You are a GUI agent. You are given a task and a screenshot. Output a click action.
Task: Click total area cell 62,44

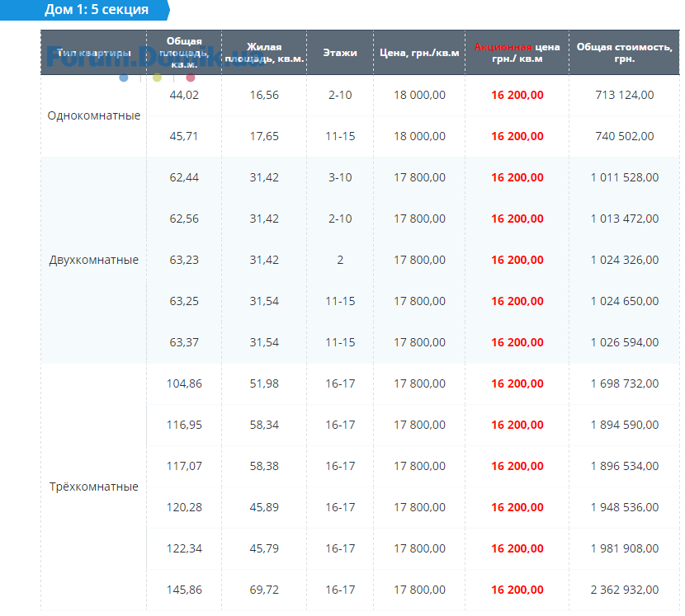[184, 177]
